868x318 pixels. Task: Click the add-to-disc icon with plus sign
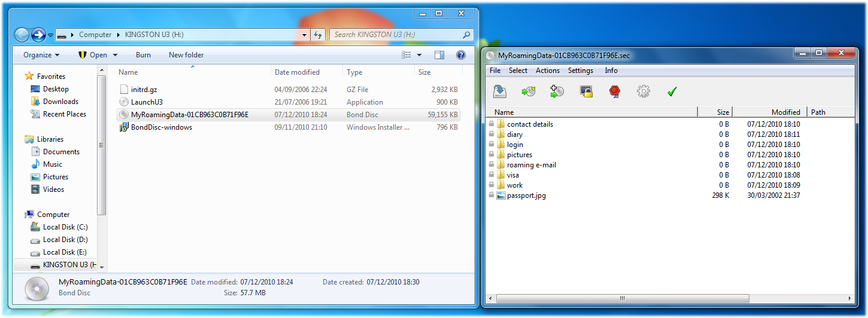click(x=557, y=91)
